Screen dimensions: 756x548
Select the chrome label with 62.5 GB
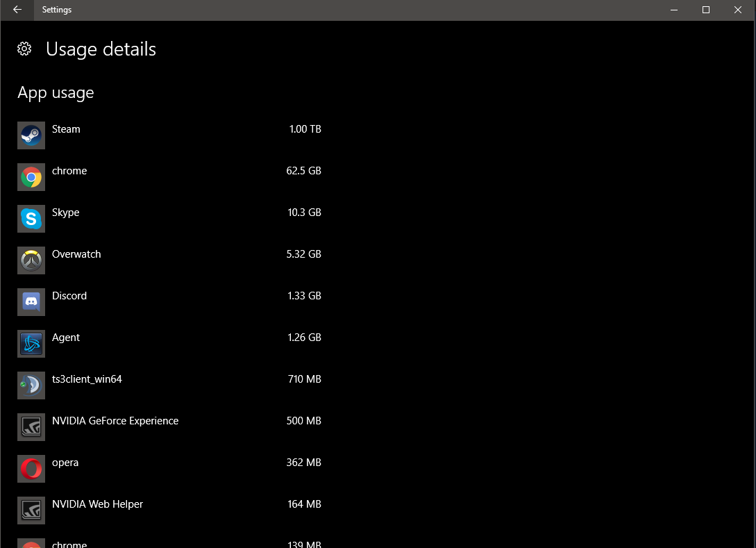69,171
